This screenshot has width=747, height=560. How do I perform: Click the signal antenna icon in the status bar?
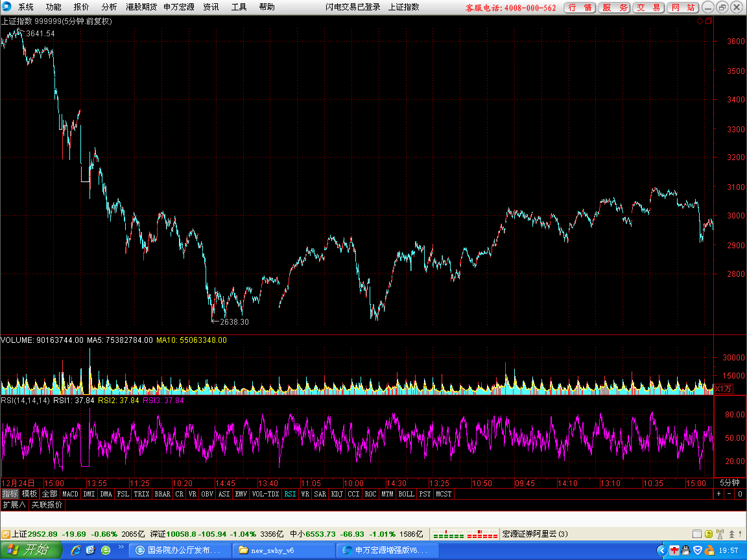click(x=720, y=534)
